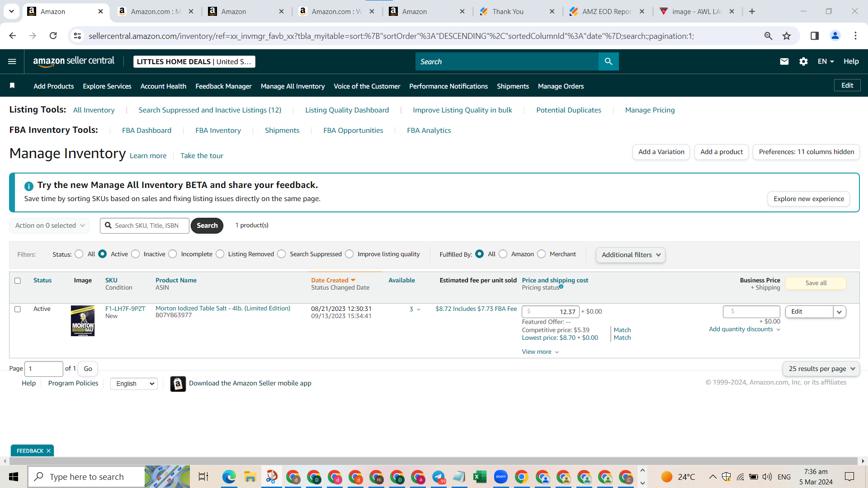
Task: Click the zoom magnifier icon in address bar
Action: point(768,36)
